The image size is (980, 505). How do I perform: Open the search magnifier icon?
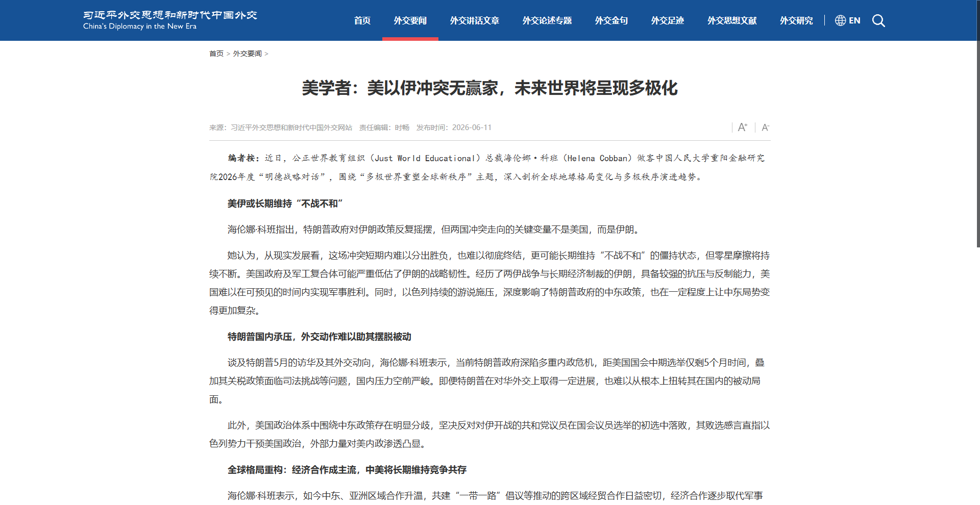coord(878,20)
